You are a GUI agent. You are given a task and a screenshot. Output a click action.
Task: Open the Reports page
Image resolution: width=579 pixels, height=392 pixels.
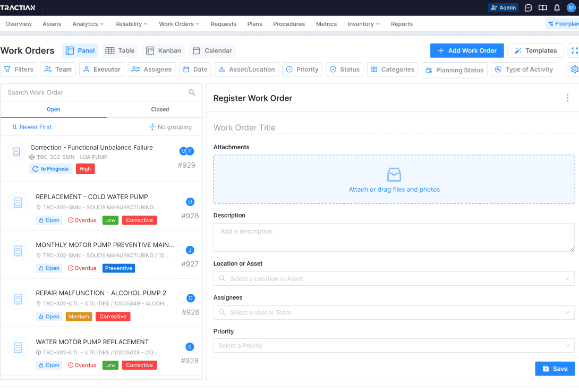(x=402, y=24)
